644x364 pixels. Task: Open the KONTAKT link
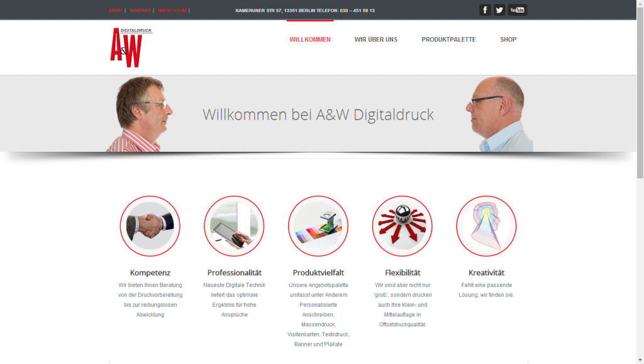click(x=140, y=11)
